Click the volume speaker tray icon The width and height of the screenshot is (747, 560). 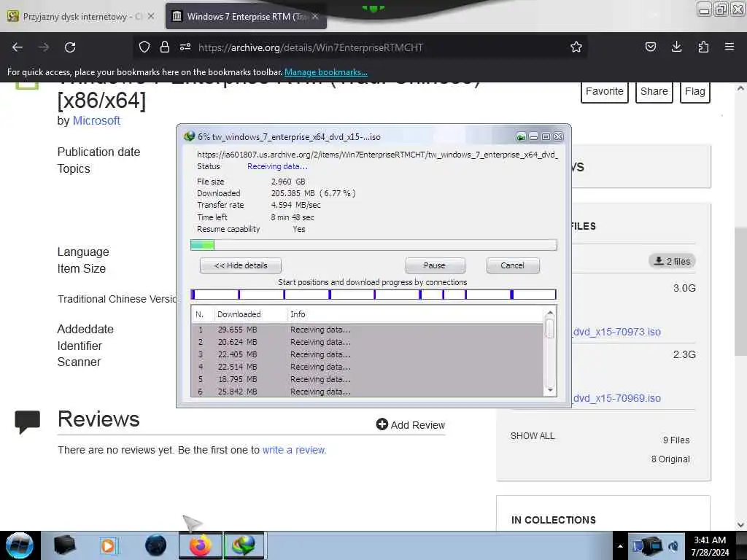pyautogui.click(x=673, y=546)
